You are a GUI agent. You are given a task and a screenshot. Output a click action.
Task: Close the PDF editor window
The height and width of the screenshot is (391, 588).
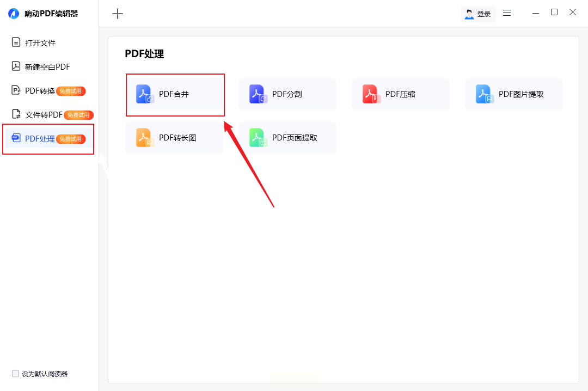(x=573, y=13)
